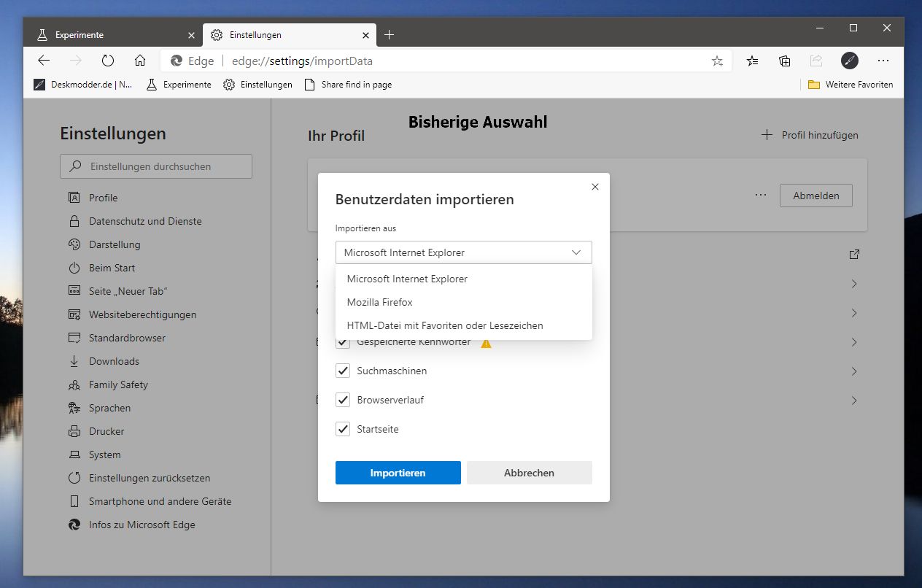
Task: Open Seite „Neuer Tab“ settings
Action: pyautogui.click(x=128, y=291)
